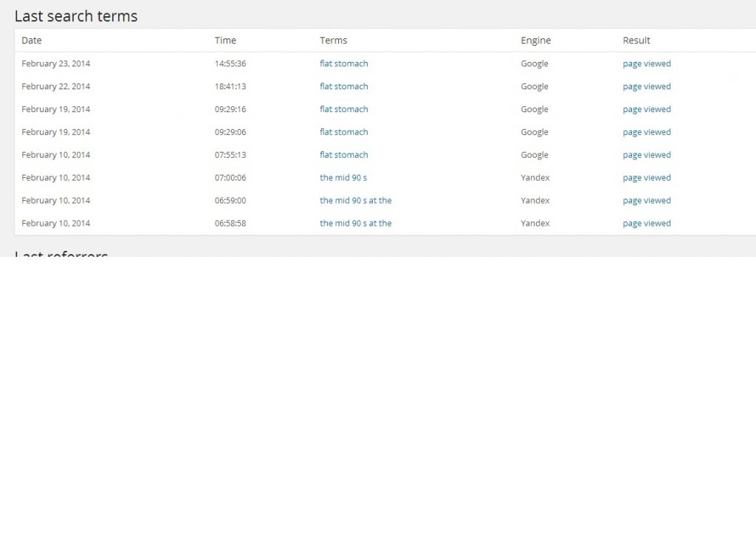Click the 'Last search terms' heading
The width and height of the screenshot is (756, 541).
click(76, 16)
